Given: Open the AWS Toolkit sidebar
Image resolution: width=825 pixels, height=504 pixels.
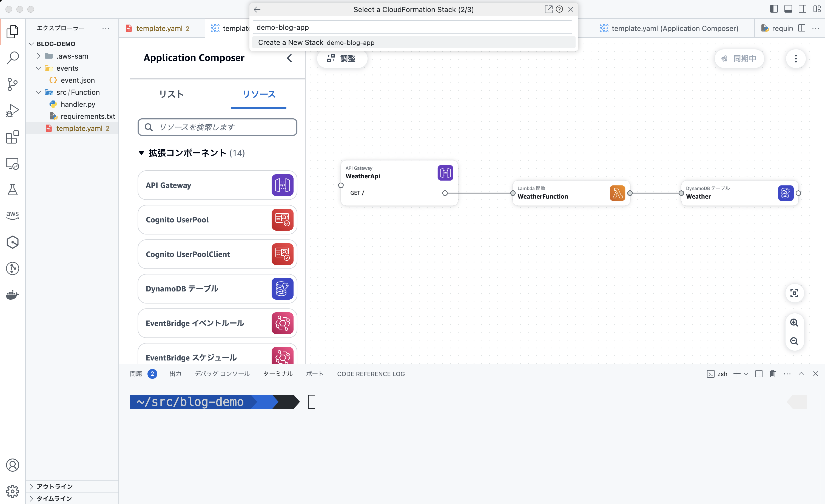Looking at the screenshot, I should tap(12, 215).
